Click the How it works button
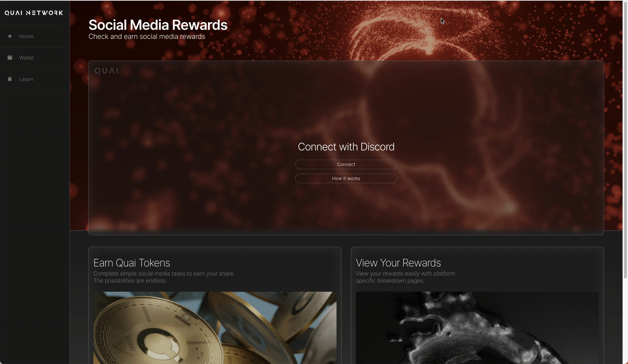The image size is (628, 364). 346,178
